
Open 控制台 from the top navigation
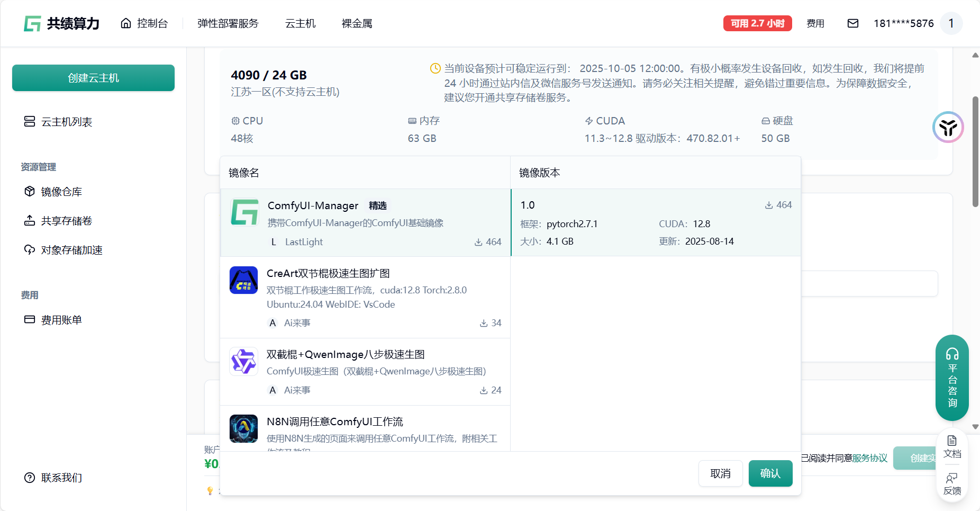click(144, 23)
